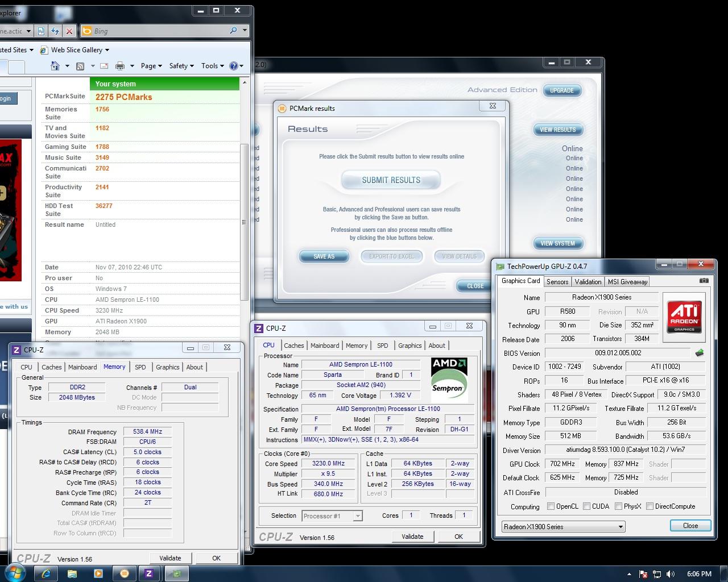The height and width of the screenshot is (582, 728).
Task: Click the UPGRADE button in PCMark
Action: [562, 90]
